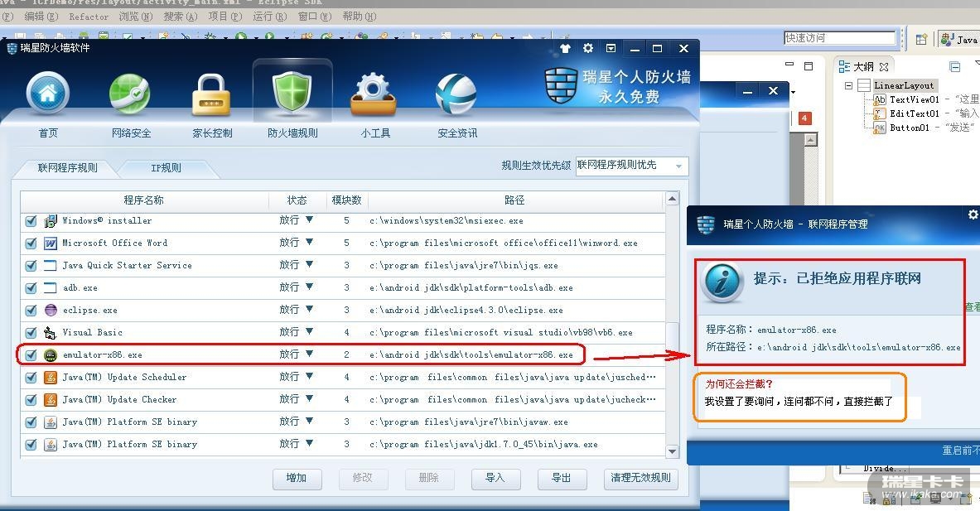Image resolution: width=980 pixels, height=511 pixels.
Task: Open status dropdown for emulator-x86.exe
Action: (309, 354)
